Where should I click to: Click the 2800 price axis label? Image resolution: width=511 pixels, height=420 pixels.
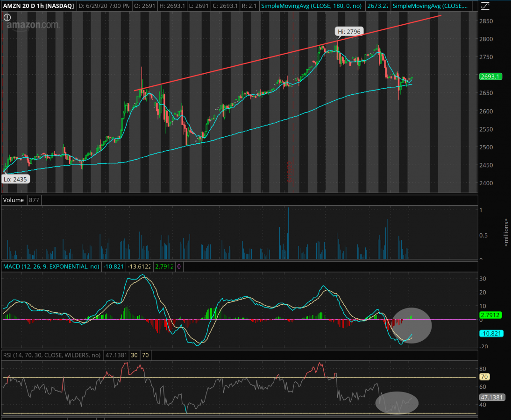[x=486, y=39]
